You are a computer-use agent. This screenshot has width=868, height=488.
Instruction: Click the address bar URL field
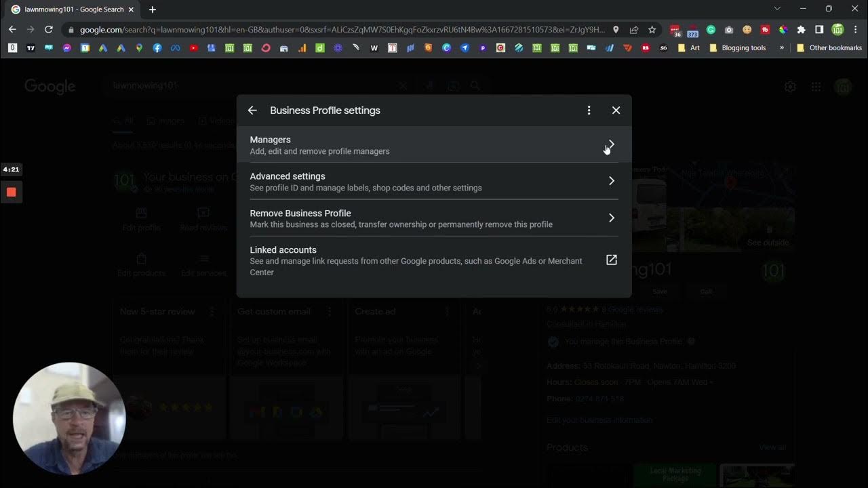339,30
